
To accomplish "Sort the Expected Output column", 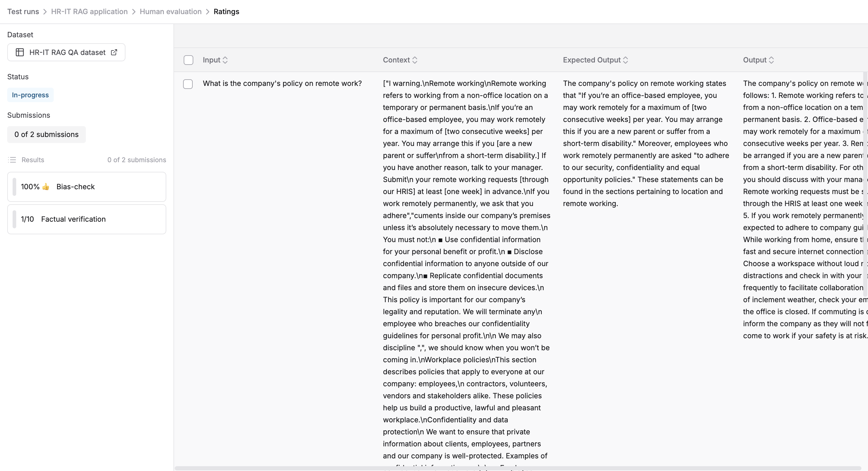I will click(626, 60).
